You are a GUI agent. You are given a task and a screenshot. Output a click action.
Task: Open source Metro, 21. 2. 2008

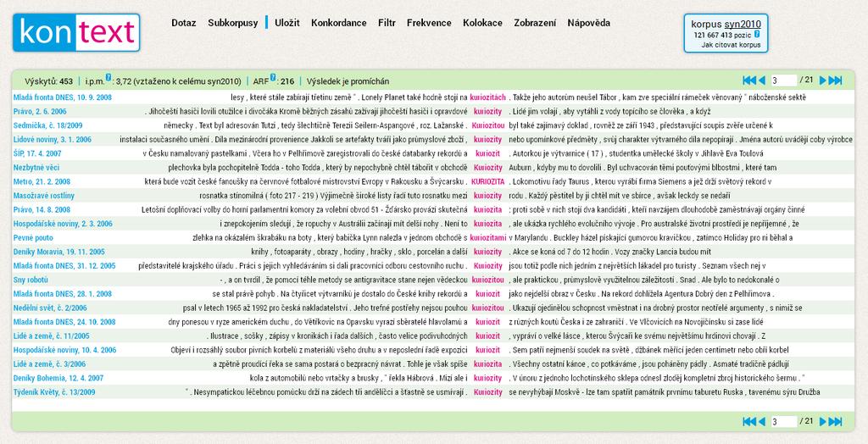42,181
